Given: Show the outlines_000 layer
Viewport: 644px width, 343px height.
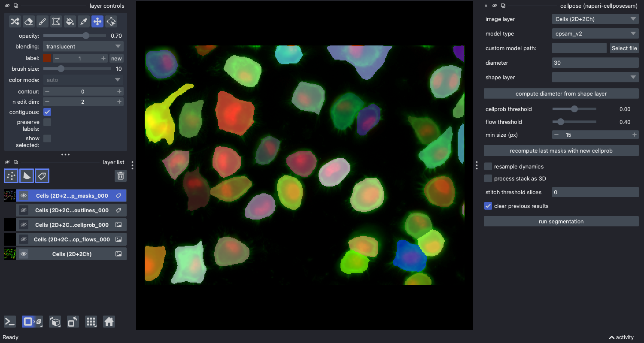Looking at the screenshot, I should (x=24, y=210).
